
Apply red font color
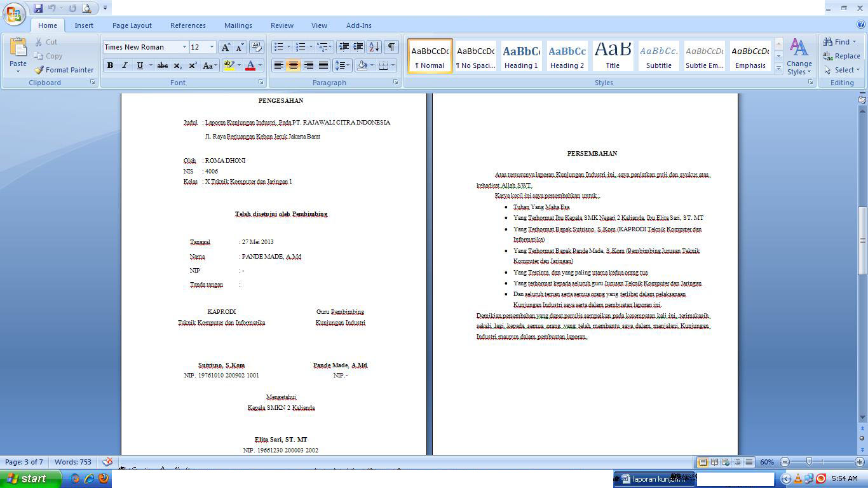tap(250, 65)
